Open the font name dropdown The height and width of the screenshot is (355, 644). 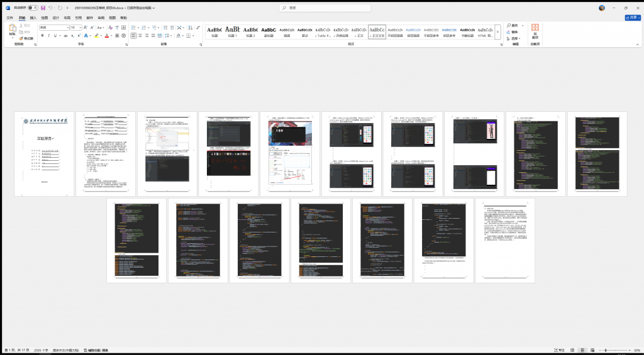(x=67, y=28)
